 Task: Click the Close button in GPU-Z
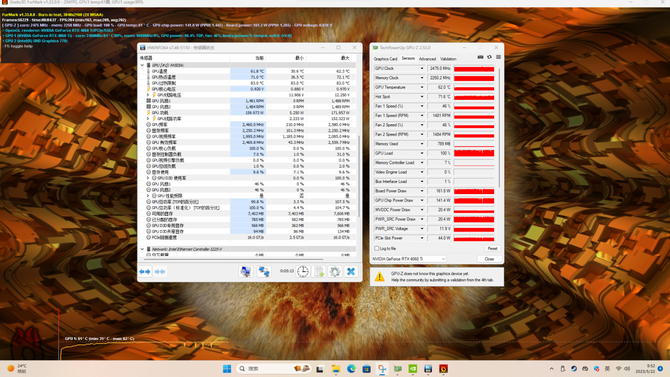pyautogui.click(x=489, y=259)
